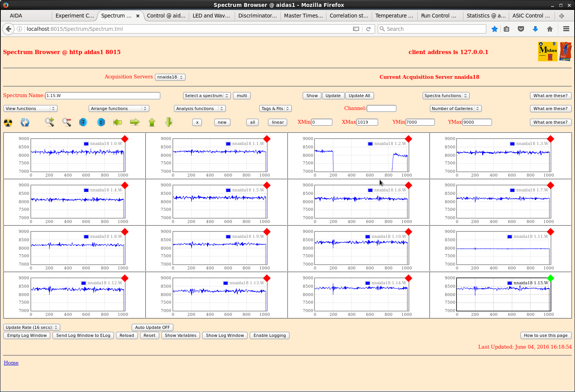Go back with browser back arrow

[8, 29]
